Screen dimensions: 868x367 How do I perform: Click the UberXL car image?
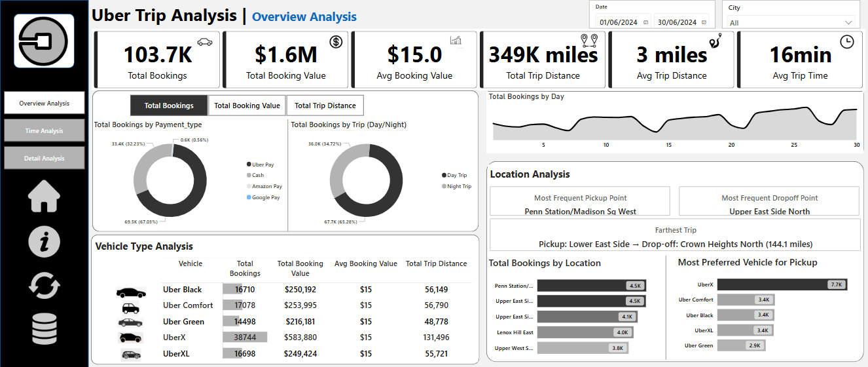(131, 355)
